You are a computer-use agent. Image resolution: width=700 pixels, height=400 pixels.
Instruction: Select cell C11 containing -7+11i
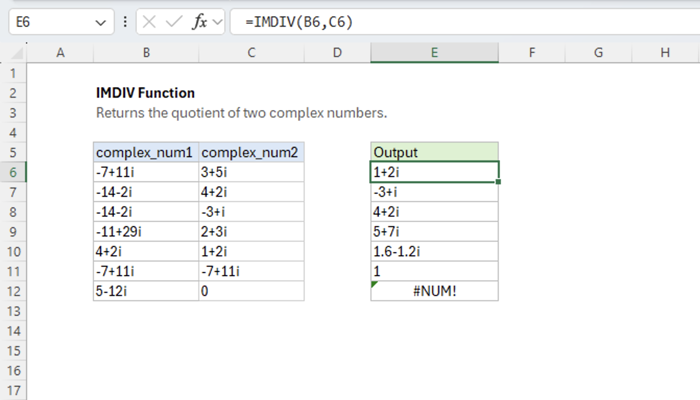click(x=251, y=271)
